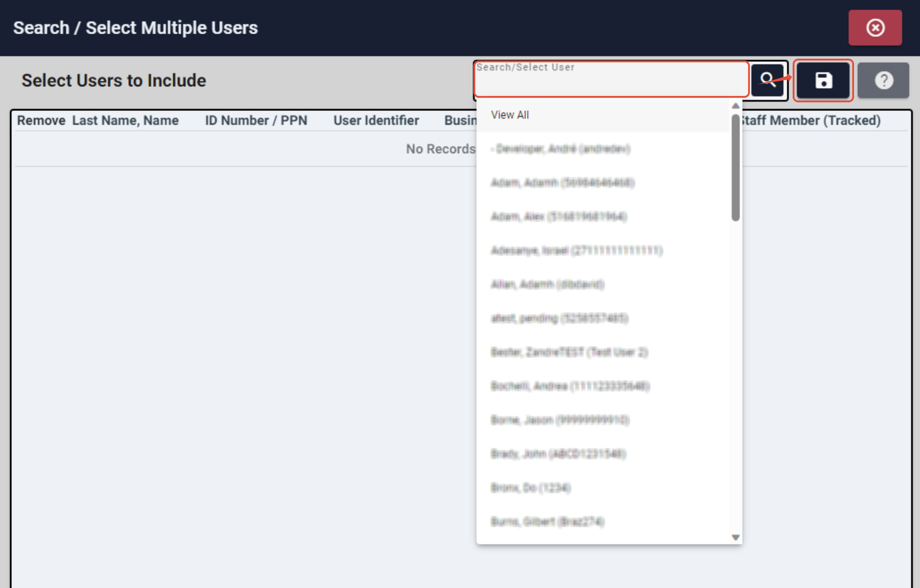This screenshot has height=588, width=920.
Task: Click the dropdown list scrollbar thumb
Action: (x=735, y=168)
